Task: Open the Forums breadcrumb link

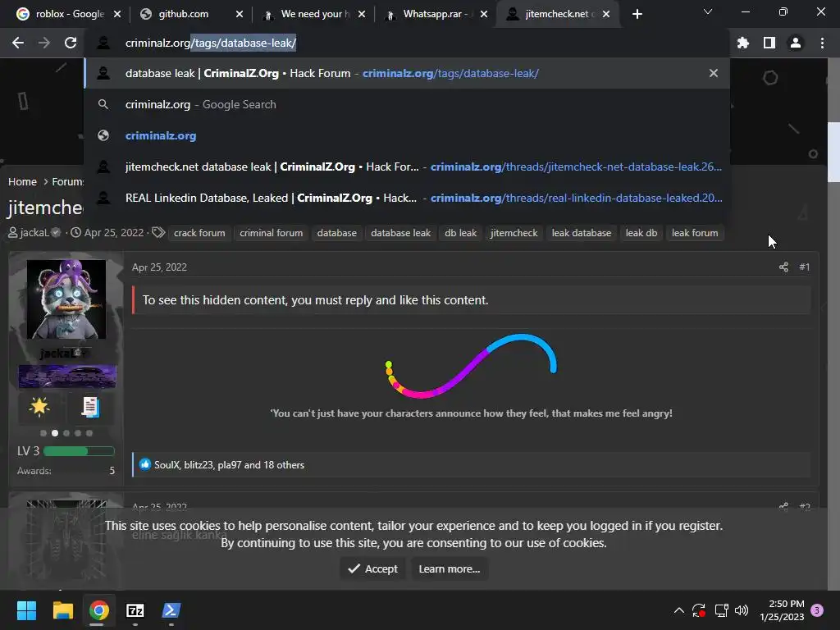Action: pyautogui.click(x=67, y=181)
